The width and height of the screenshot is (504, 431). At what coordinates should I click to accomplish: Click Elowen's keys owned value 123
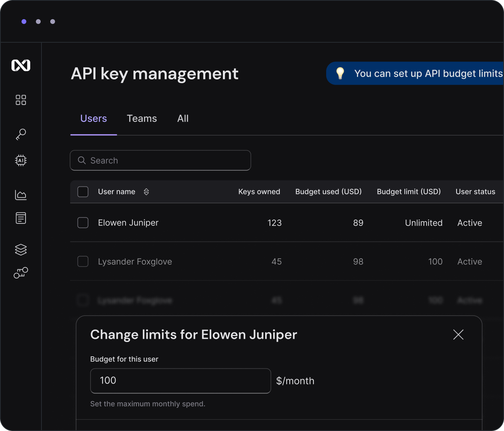point(274,223)
